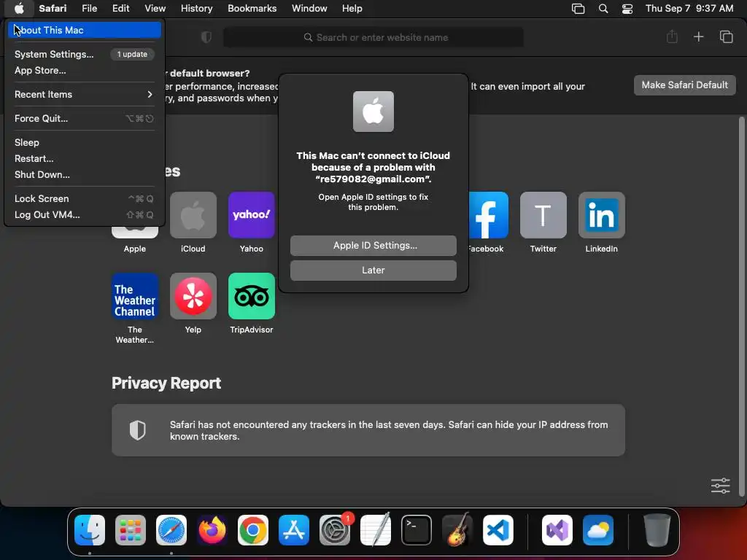This screenshot has width=747, height=560.
Task: Select About This Mac
Action: (x=85, y=30)
